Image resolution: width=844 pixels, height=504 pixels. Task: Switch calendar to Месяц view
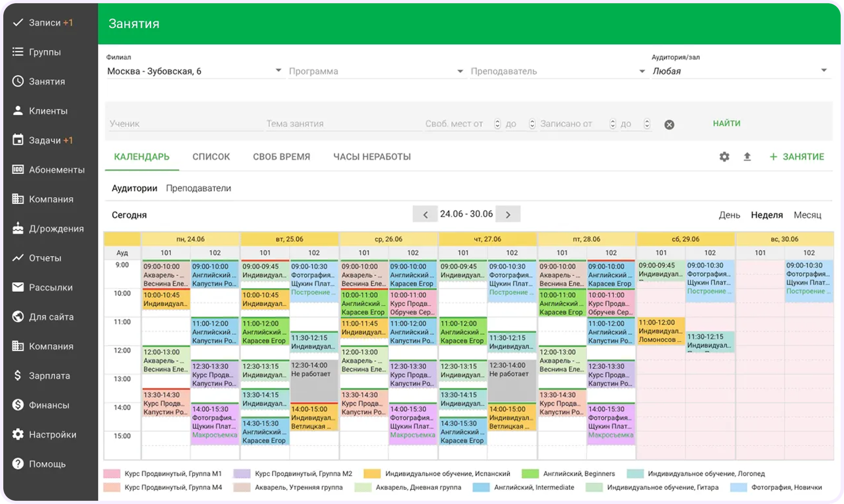(x=807, y=215)
